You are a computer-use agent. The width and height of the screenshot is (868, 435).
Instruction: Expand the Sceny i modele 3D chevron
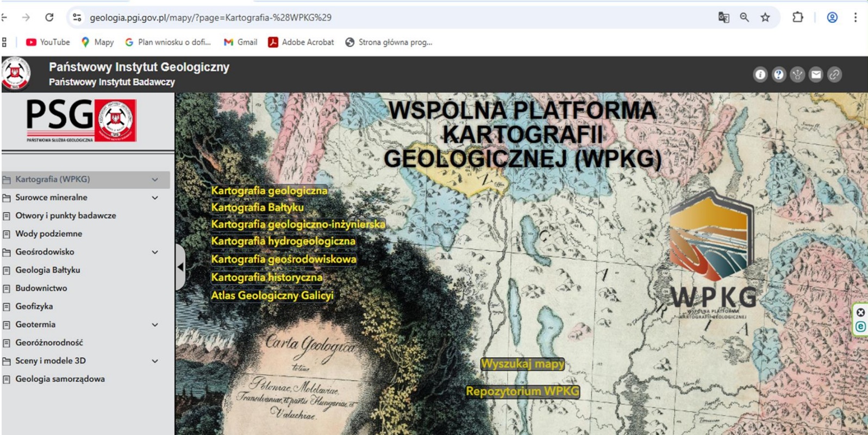tap(155, 361)
